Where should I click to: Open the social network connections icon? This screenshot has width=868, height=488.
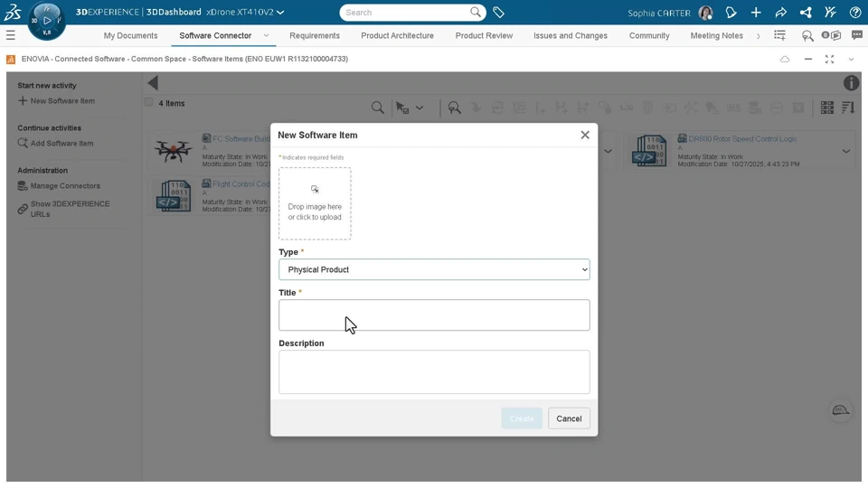coord(806,12)
